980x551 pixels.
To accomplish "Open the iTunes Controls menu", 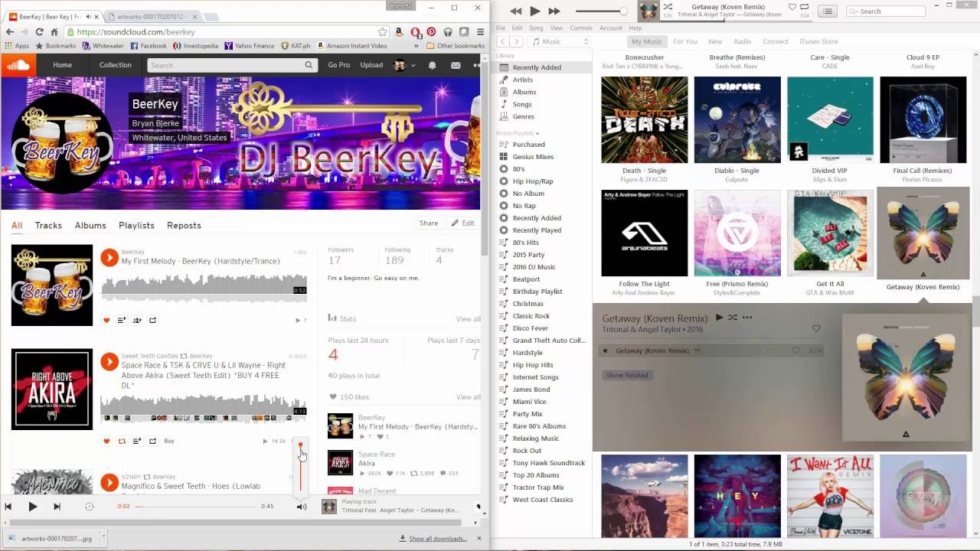I will [581, 28].
